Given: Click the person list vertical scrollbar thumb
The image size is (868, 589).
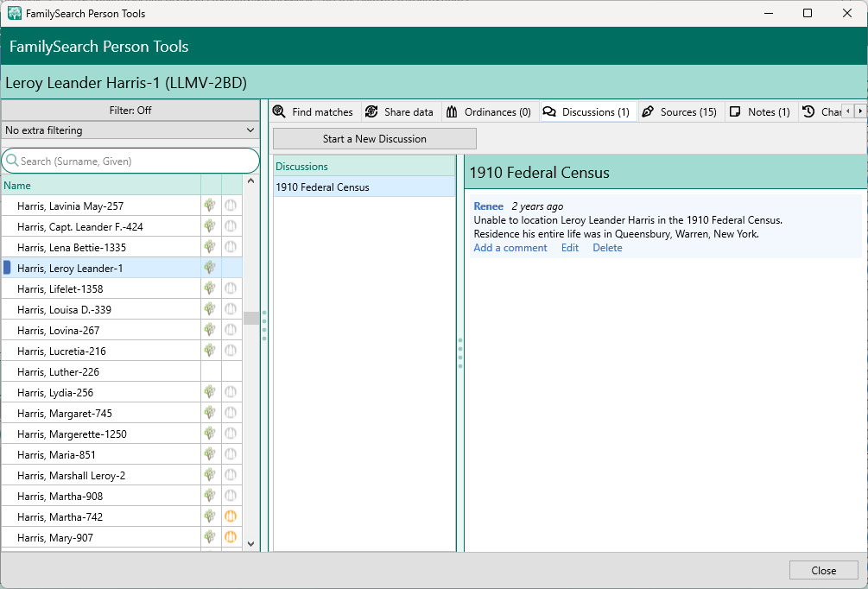Looking at the screenshot, I should click(251, 318).
